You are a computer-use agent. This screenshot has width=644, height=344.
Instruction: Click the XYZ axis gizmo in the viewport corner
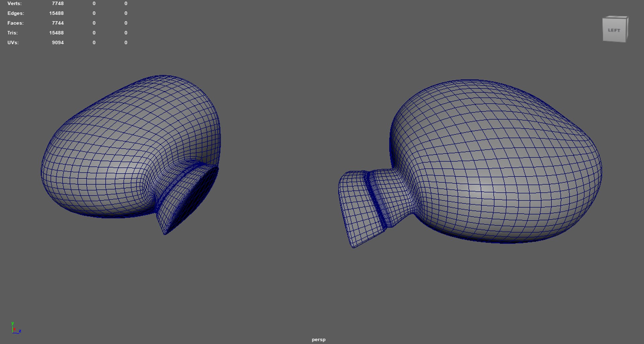click(16, 328)
